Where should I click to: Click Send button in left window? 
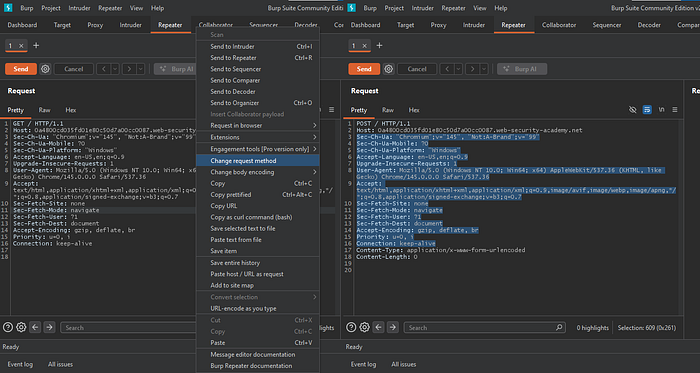click(x=21, y=69)
